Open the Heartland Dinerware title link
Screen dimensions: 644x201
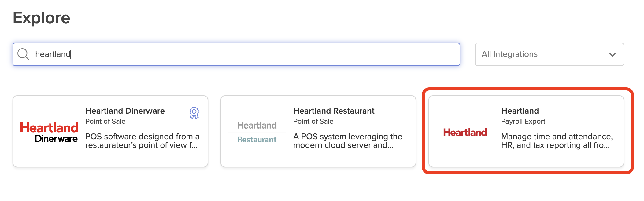pos(125,111)
